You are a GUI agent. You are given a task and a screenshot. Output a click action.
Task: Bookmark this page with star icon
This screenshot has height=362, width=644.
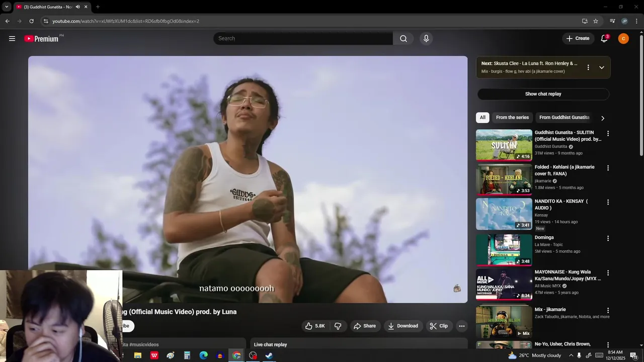(x=596, y=21)
